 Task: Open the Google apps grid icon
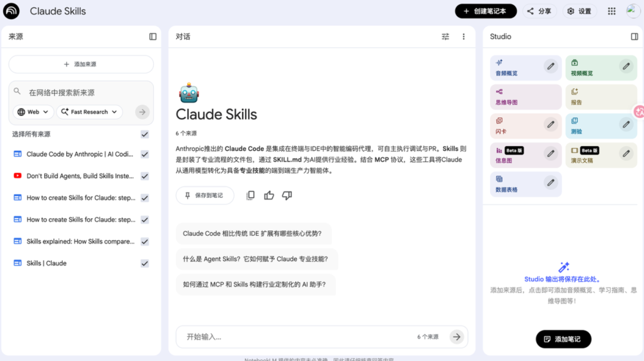click(611, 11)
